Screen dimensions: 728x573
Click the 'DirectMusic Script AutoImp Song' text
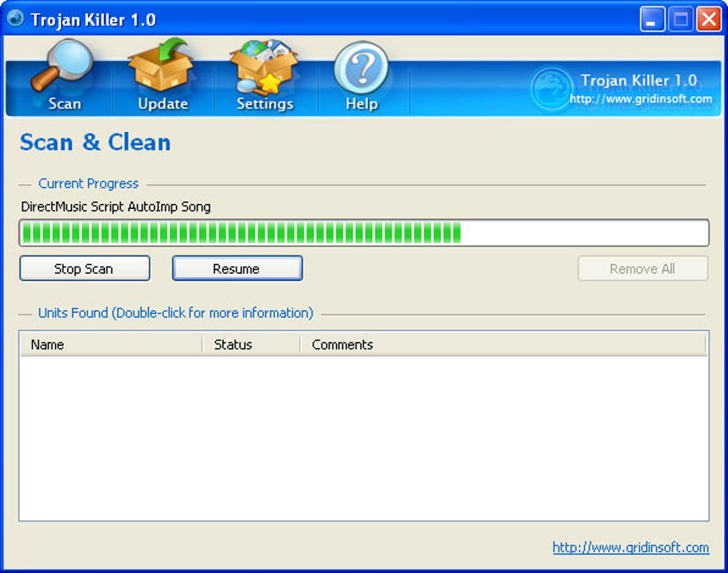point(116,207)
